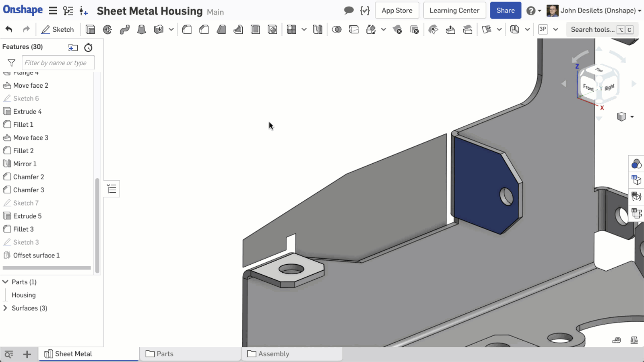Image resolution: width=644 pixels, height=362 pixels.
Task: Toggle the feature list panel icon
Action: (111, 189)
